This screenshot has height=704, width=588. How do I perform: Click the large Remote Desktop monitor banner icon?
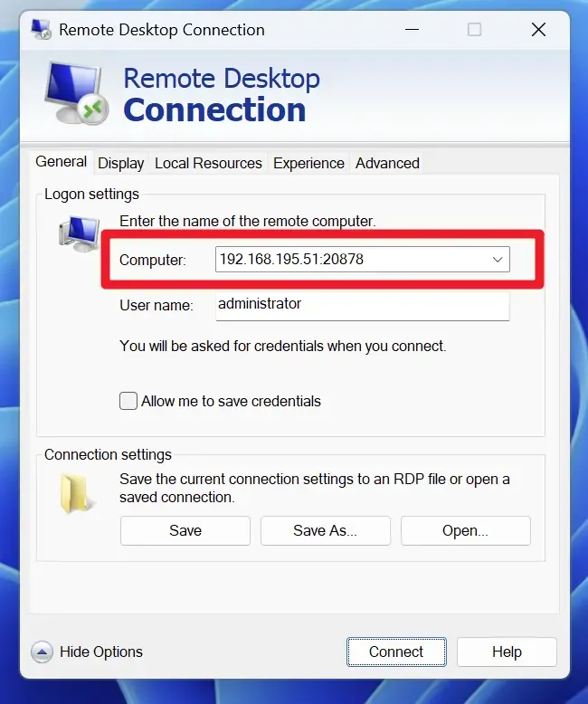tap(77, 93)
